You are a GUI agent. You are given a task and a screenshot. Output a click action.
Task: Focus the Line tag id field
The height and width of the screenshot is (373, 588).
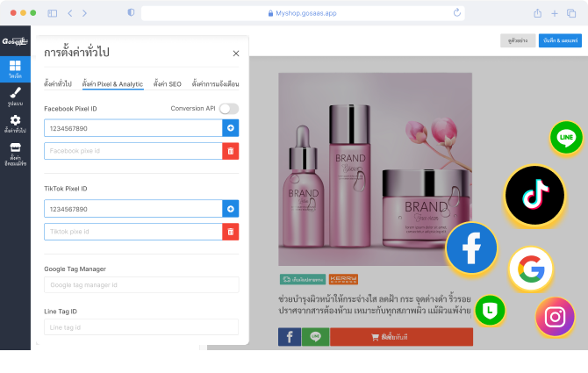[141, 326]
